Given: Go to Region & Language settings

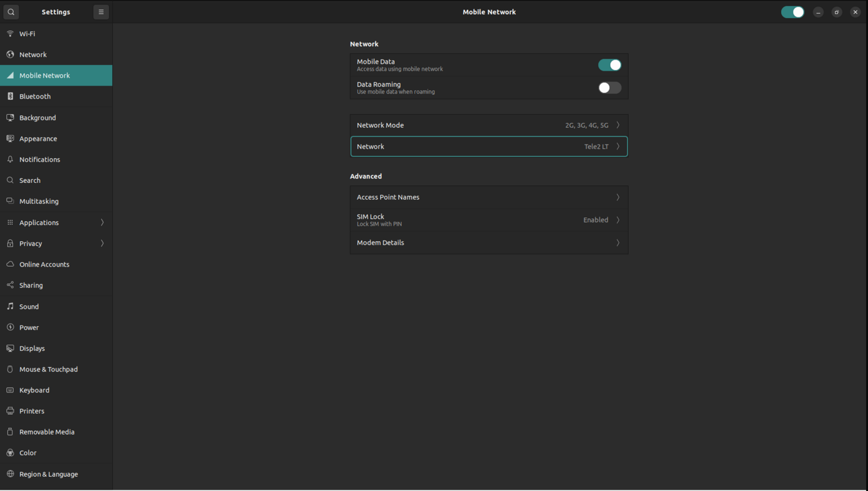Looking at the screenshot, I should click(48, 474).
